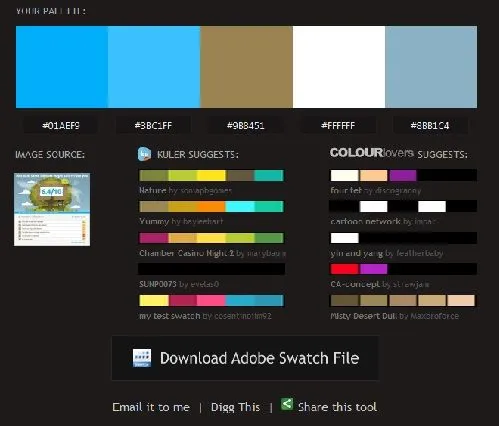Click the Nature theme color strip

[212, 175]
